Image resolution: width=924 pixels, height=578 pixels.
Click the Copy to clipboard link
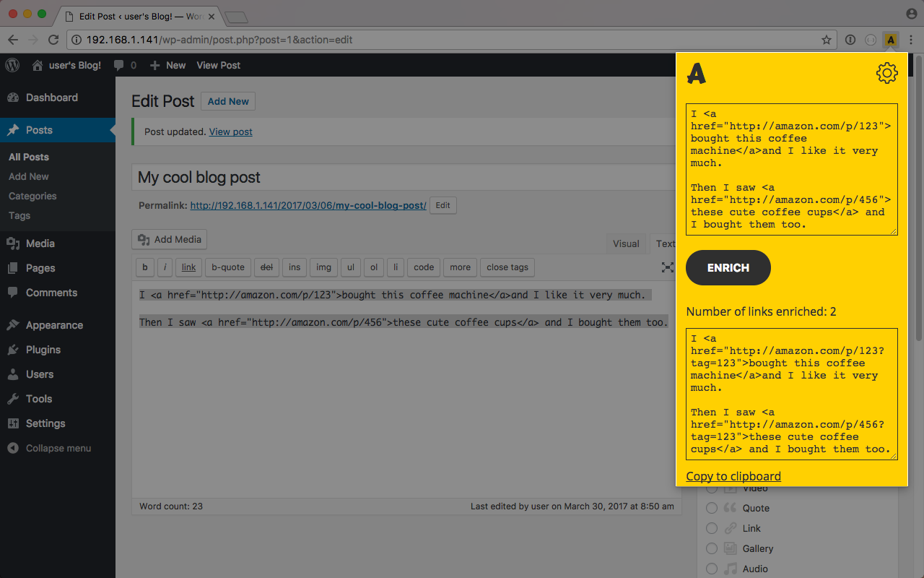733,476
